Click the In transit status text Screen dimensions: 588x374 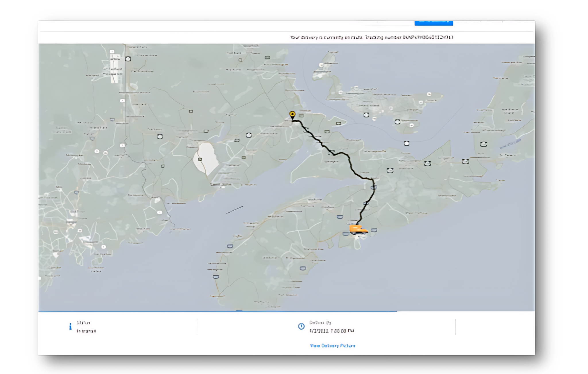86,331
